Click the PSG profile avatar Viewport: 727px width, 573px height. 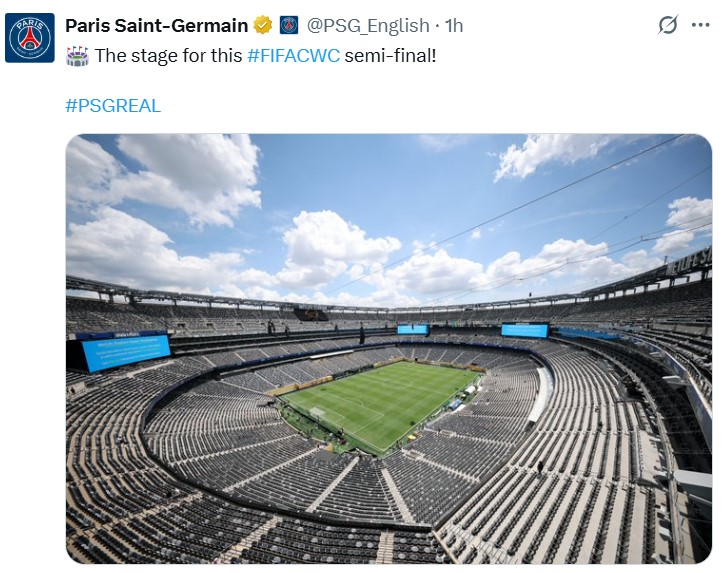point(30,37)
